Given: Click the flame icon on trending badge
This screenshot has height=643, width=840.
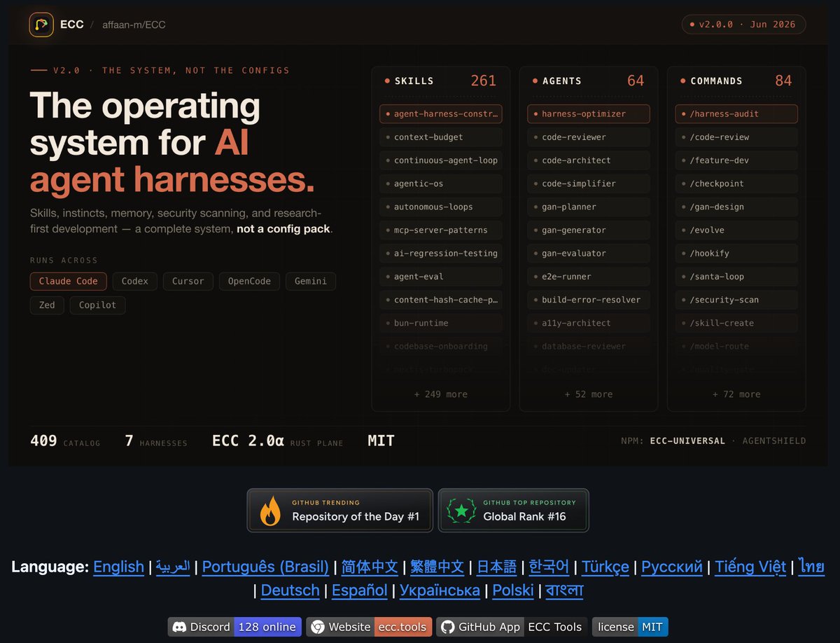Looking at the screenshot, I should point(270,511).
